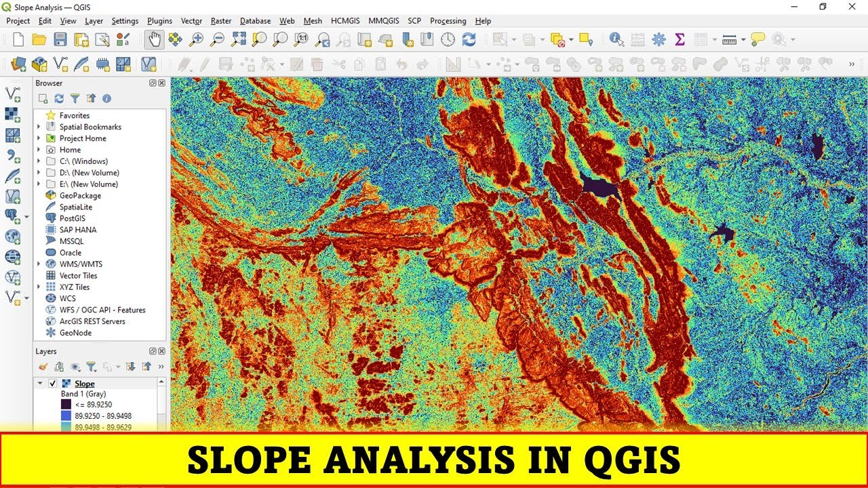This screenshot has height=488, width=868.
Task: Expand the C:\ (Windows) drive node
Action: point(39,161)
